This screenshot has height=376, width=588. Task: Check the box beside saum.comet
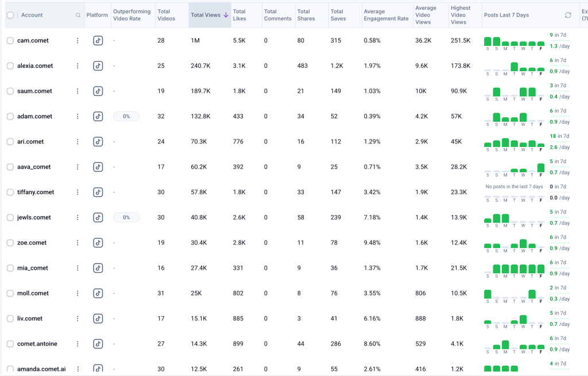pyautogui.click(x=10, y=91)
